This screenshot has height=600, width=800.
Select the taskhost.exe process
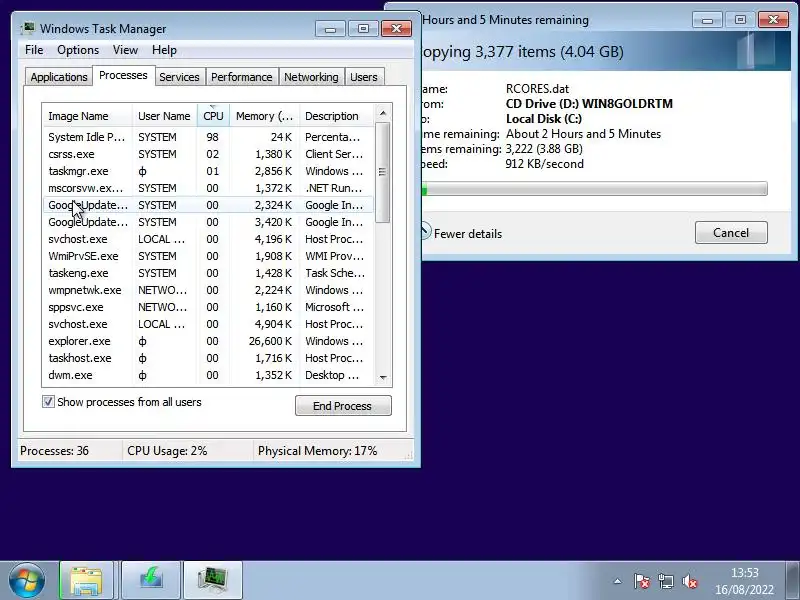coord(208,358)
